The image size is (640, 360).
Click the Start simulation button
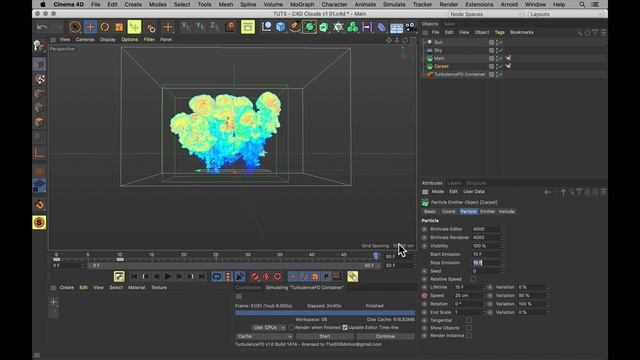(325, 336)
